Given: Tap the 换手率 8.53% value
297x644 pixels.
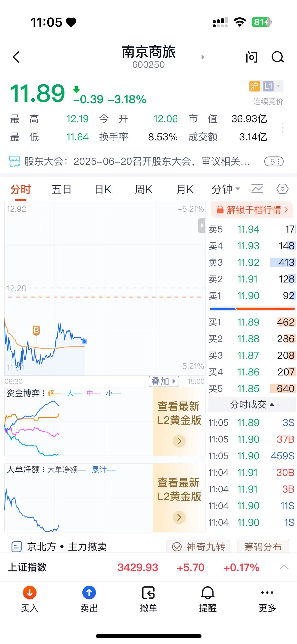Looking at the screenshot, I should click(x=163, y=137).
